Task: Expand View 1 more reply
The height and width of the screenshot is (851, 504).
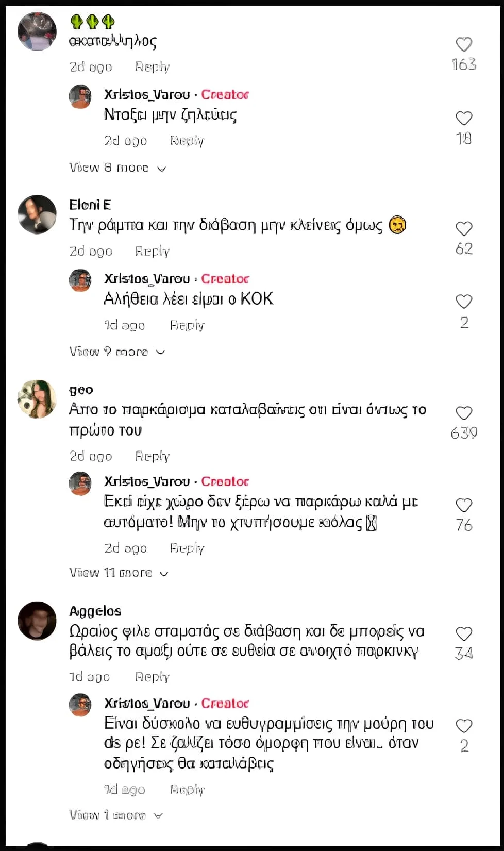Action: pyautogui.click(x=116, y=815)
